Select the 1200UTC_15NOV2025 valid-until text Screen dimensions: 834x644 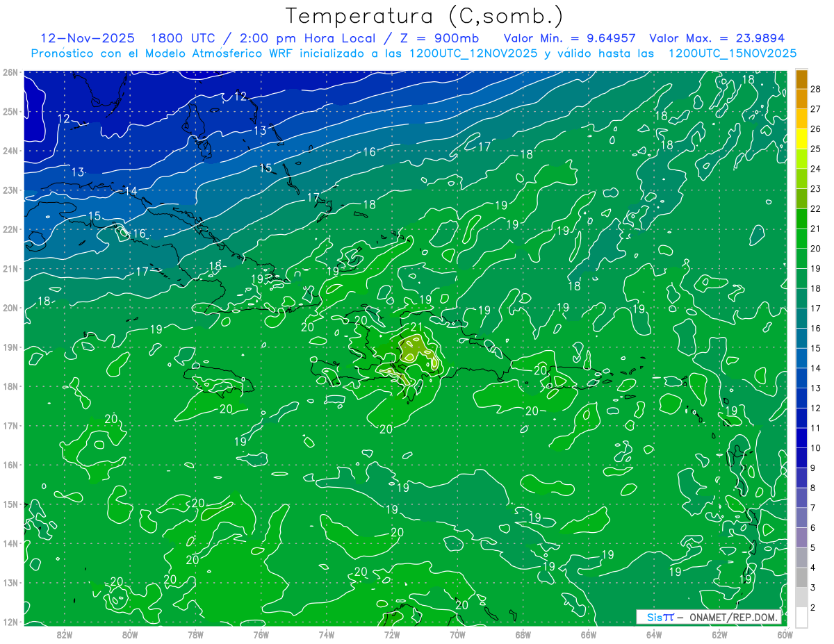[733, 53]
